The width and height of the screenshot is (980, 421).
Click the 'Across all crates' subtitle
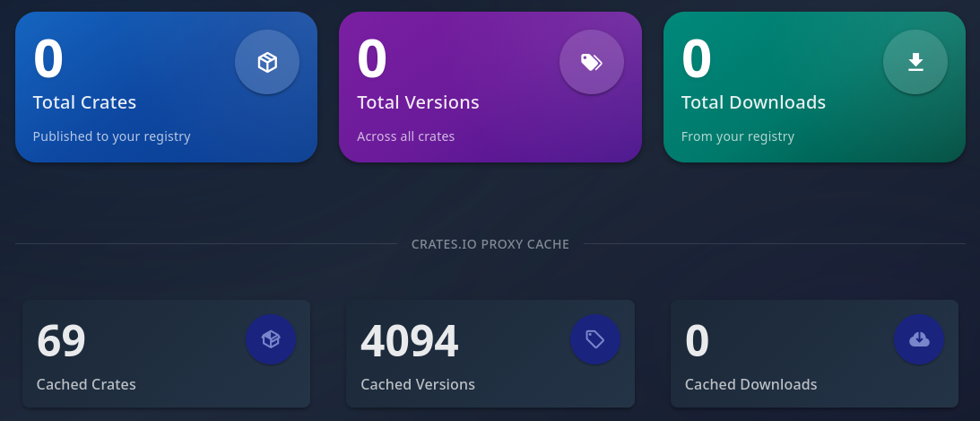(x=405, y=136)
